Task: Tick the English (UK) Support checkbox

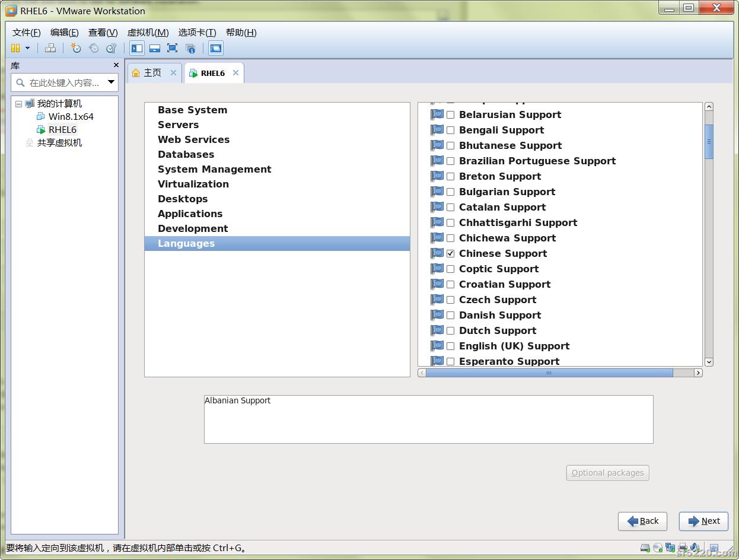Action: click(451, 346)
